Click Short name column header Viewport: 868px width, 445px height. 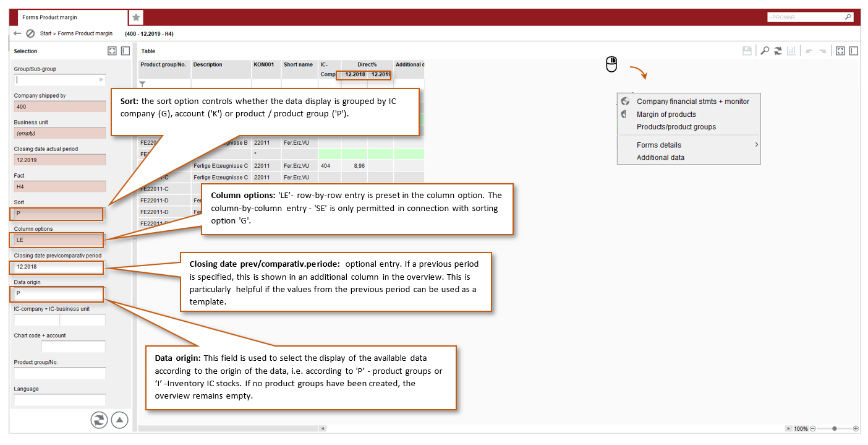(x=298, y=64)
